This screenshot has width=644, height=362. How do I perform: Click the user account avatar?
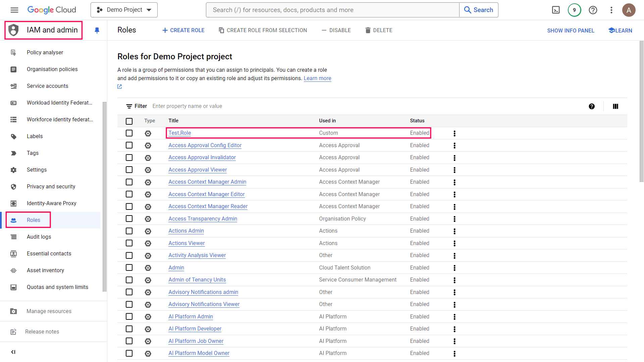[629, 10]
